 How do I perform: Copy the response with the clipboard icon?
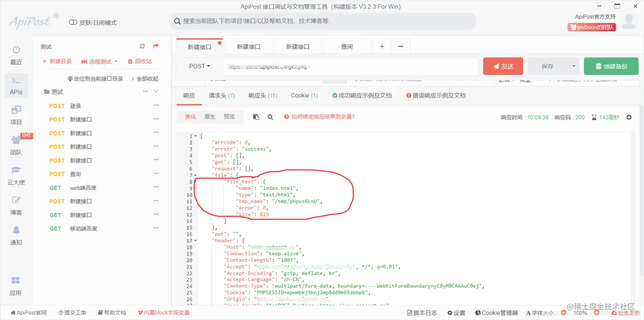[x=256, y=117]
